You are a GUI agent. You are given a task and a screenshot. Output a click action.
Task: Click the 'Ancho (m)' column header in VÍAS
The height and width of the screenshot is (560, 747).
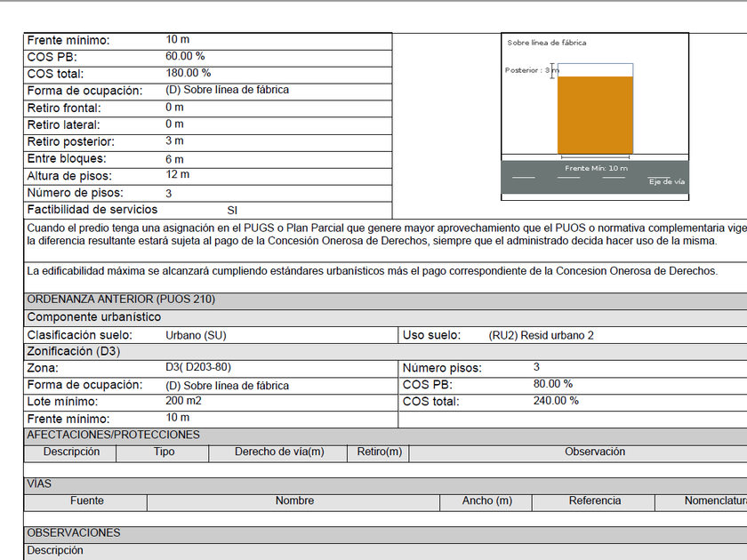coord(486,501)
